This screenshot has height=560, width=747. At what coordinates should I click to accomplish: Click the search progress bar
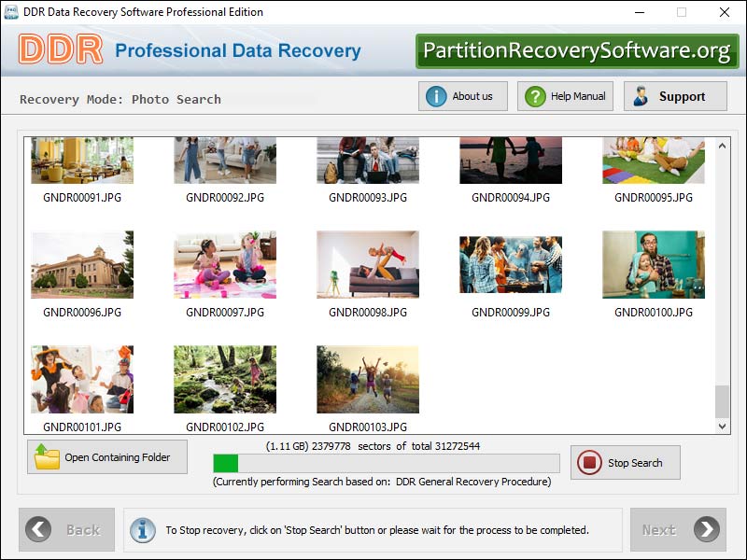387,463
